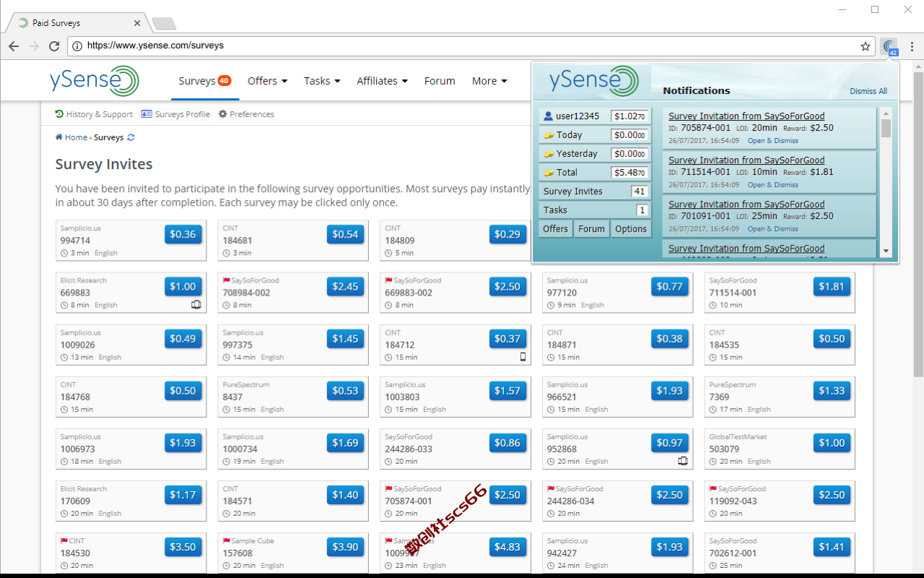This screenshot has width=924, height=578.
Task: Click survey ID 503079 from GlobalTestMarket
Action: pos(724,449)
